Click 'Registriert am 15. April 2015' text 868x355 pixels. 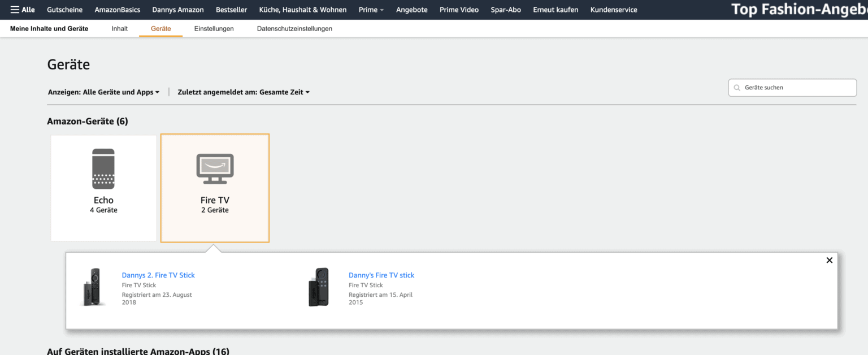(x=380, y=298)
